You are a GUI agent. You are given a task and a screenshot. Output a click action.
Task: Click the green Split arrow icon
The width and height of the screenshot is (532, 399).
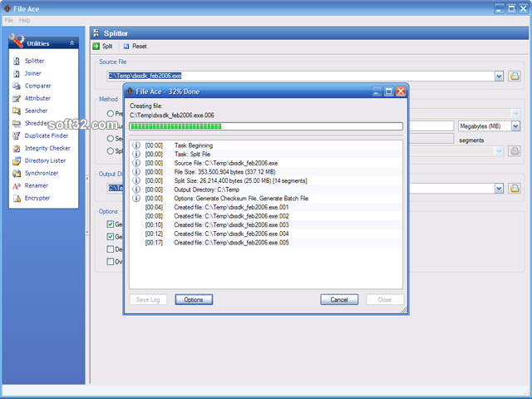(96, 47)
